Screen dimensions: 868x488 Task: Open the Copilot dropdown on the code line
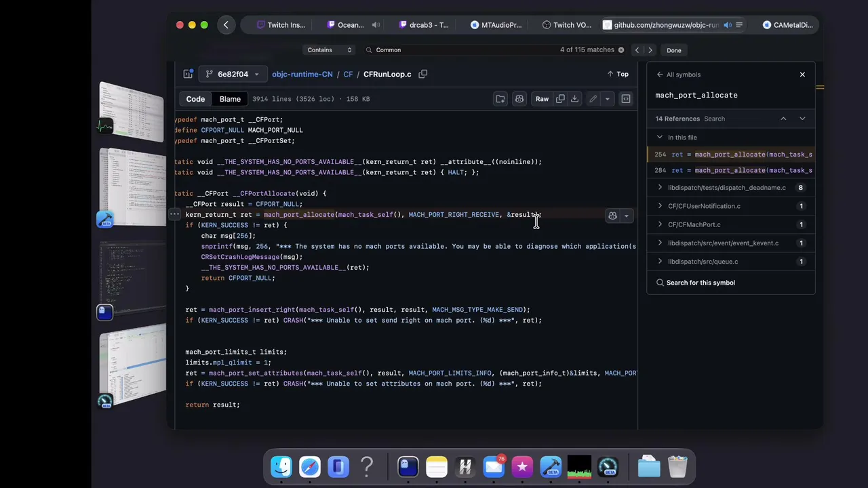click(626, 216)
